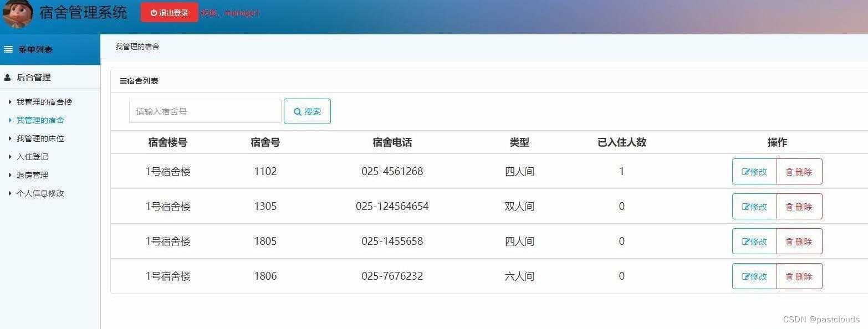The width and height of the screenshot is (868, 329).
Task: Click the trash icon in row 1806's 删除 button
Action: coord(789,276)
